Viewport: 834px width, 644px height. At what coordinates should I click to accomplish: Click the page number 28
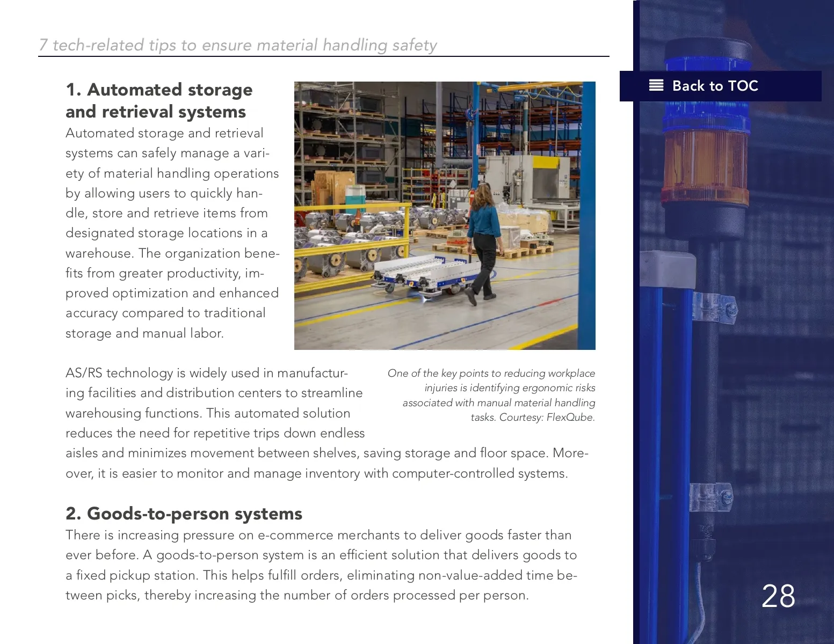pyautogui.click(x=778, y=596)
